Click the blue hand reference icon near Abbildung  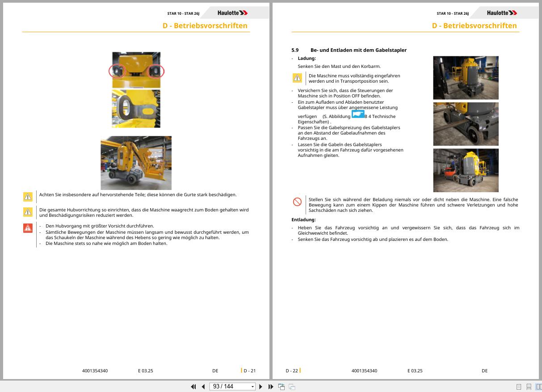[357, 114]
